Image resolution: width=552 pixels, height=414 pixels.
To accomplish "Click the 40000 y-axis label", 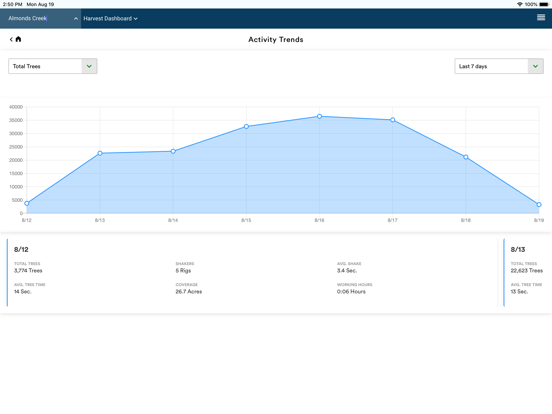I will coord(16,107).
